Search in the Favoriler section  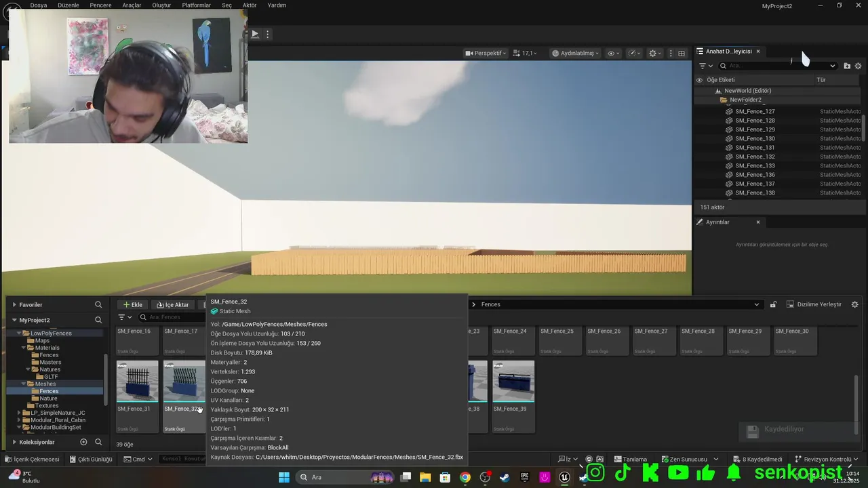[98, 305]
